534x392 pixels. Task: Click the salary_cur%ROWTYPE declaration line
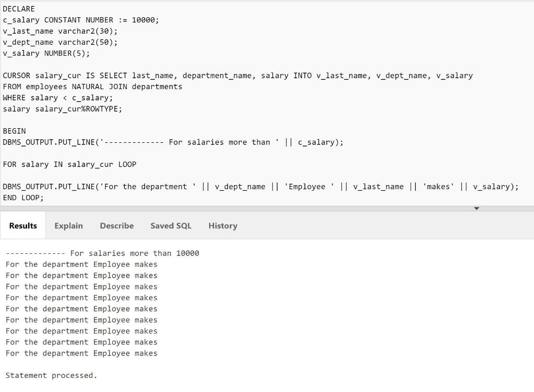tap(62, 109)
